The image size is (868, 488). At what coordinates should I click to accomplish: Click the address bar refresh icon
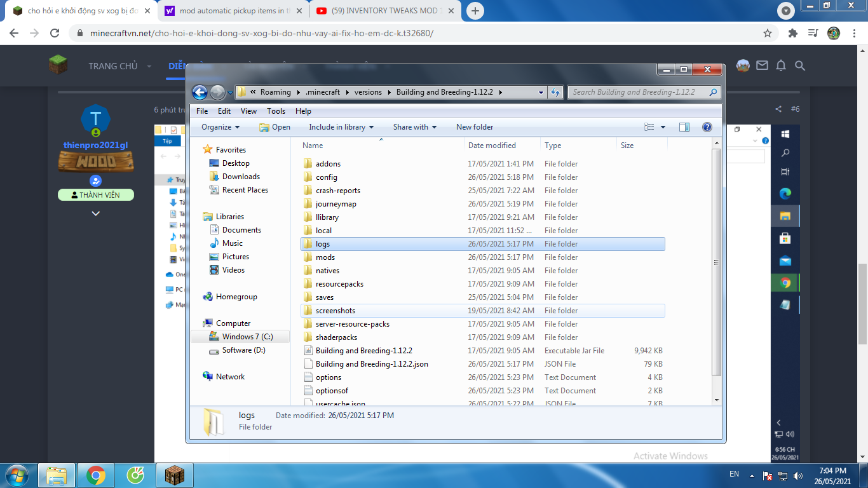pos(555,93)
